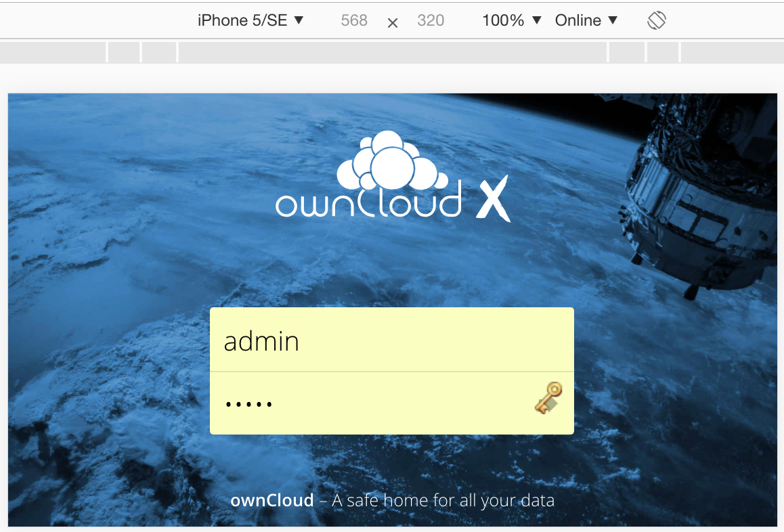The image size is (784, 532).
Task: Click the viewport width value 568
Action: coord(354,20)
